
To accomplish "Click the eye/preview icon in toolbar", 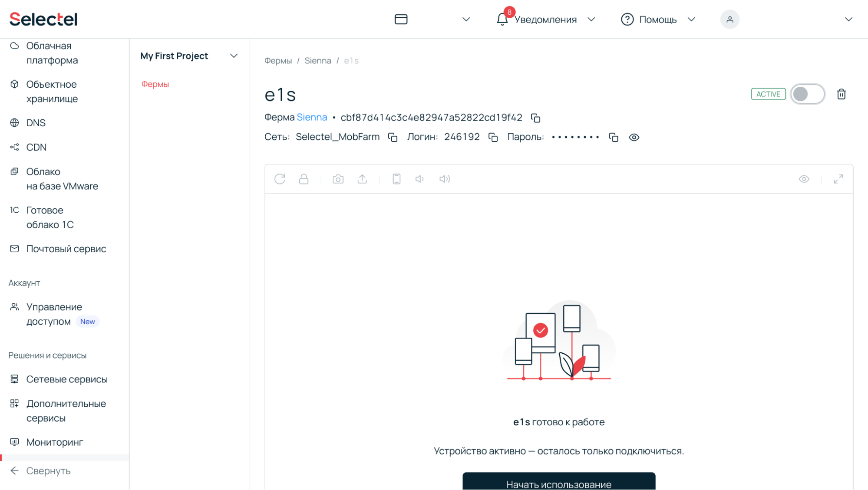I will 805,178.
